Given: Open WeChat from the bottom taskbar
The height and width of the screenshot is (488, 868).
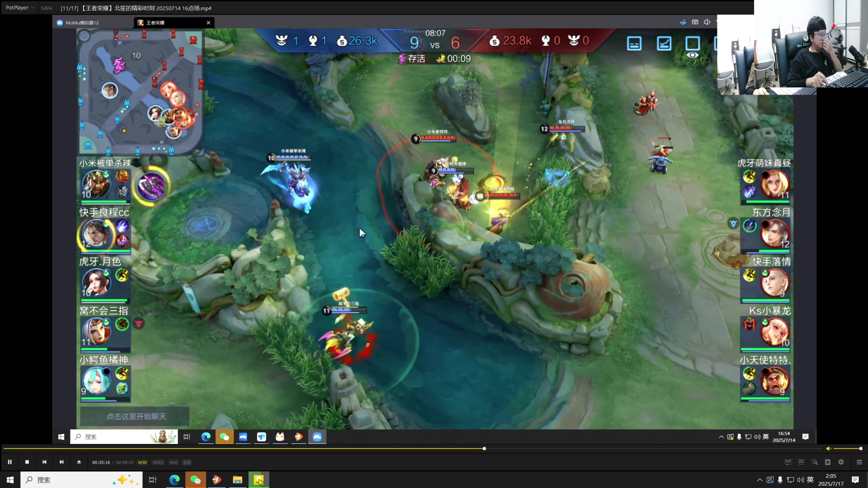Looking at the screenshot, I should [196, 480].
